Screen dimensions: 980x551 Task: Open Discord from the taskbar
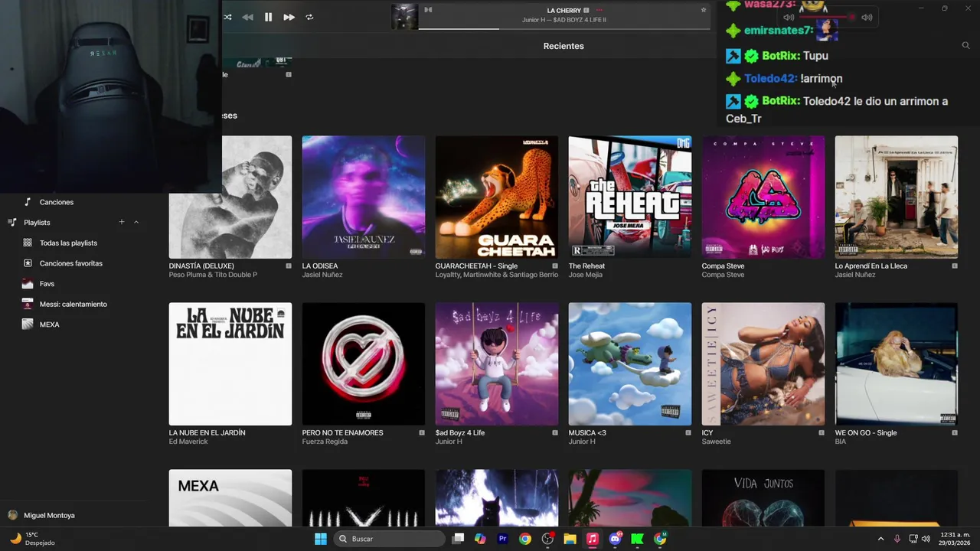tap(615, 539)
